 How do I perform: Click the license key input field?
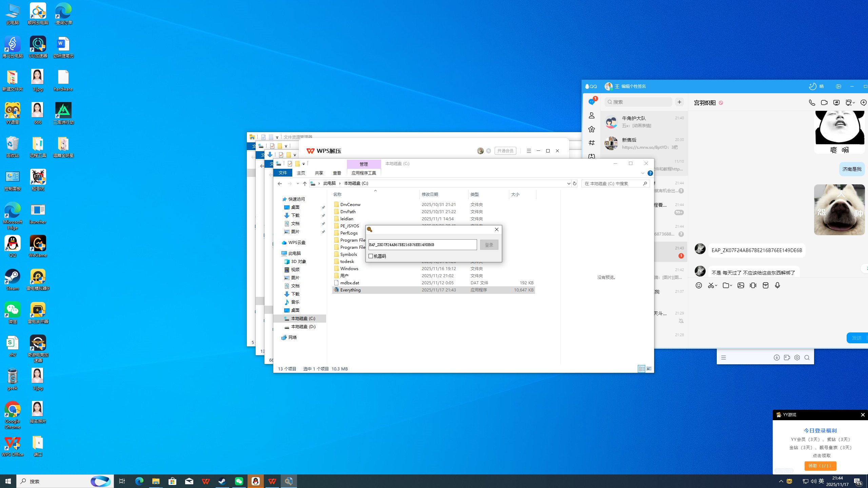[422, 245]
